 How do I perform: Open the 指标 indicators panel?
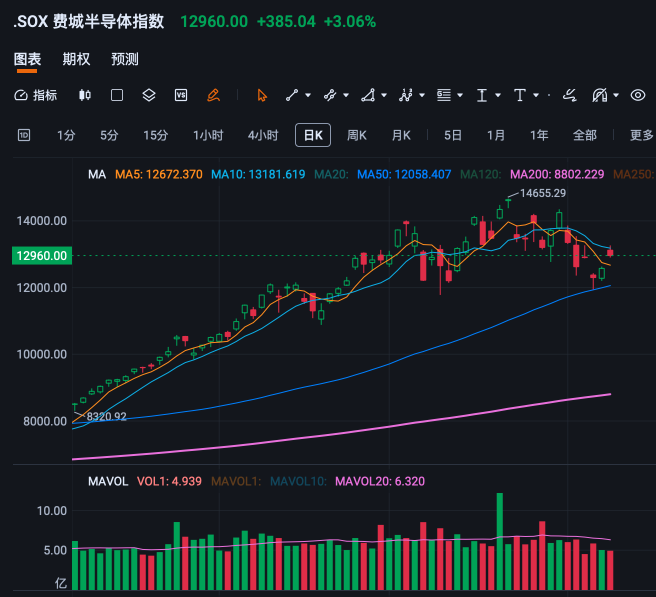click(35, 95)
